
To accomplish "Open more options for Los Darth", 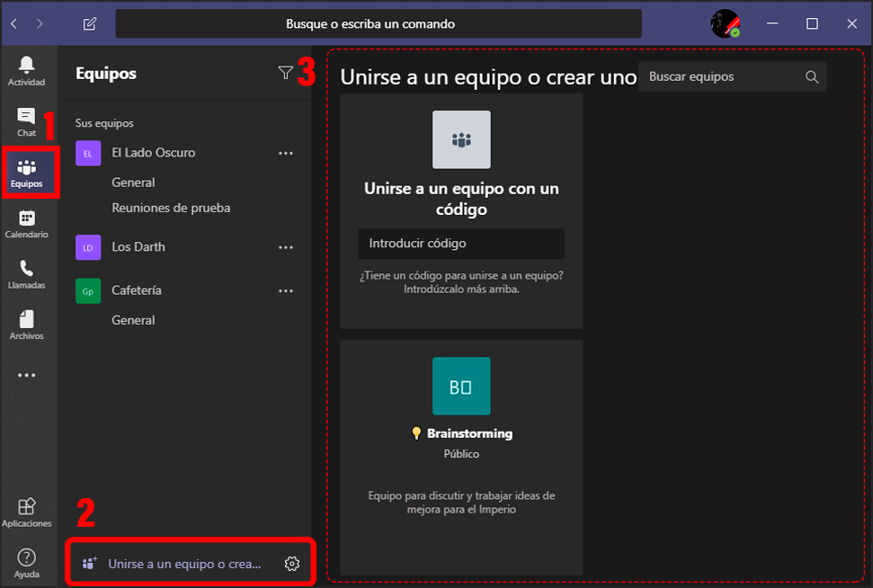I will coord(286,247).
